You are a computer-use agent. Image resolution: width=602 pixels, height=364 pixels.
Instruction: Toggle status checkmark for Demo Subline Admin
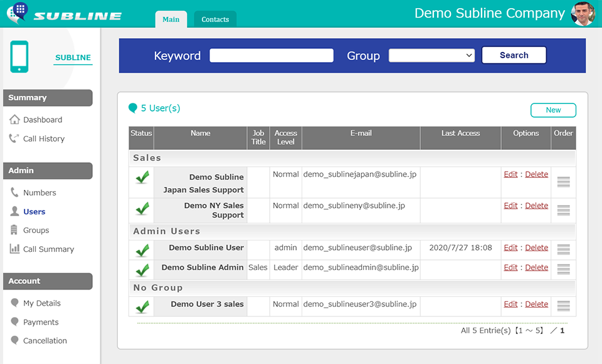pyautogui.click(x=142, y=269)
